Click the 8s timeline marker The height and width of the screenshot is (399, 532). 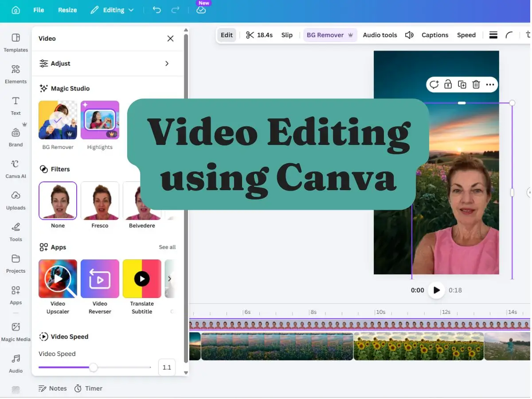tap(313, 312)
